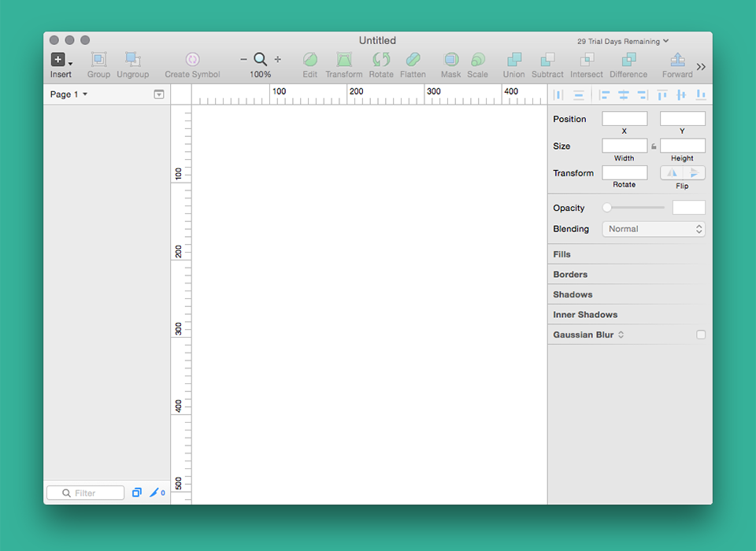The width and height of the screenshot is (756, 551).
Task: Expand toolbar overflow chevron
Action: click(x=701, y=67)
